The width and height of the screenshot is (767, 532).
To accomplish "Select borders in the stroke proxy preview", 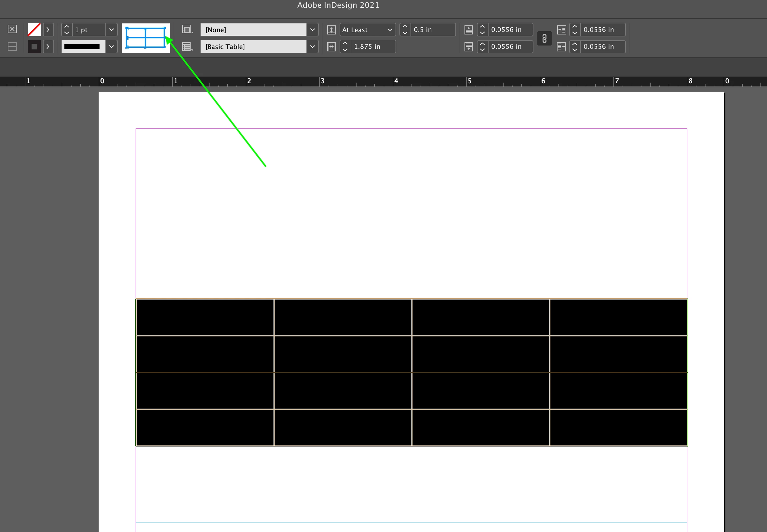I will pos(146,38).
